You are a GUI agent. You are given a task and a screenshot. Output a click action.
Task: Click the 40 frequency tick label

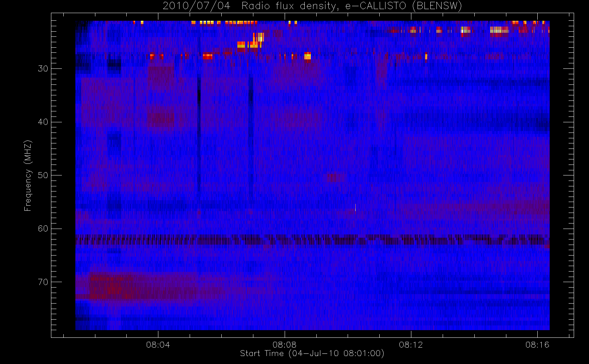[x=43, y=122]
